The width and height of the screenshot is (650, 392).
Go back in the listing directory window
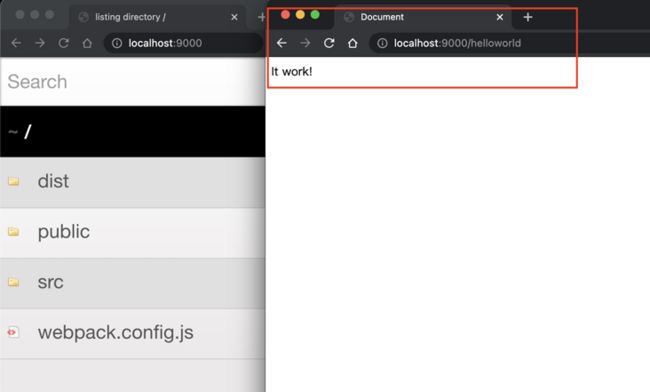click(x=16, y=43)
